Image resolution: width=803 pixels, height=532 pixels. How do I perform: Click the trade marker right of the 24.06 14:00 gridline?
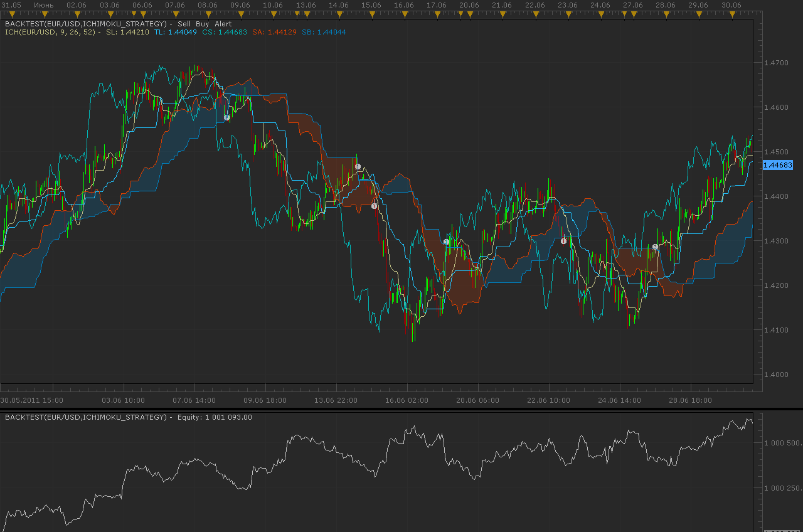click(656, 247)
